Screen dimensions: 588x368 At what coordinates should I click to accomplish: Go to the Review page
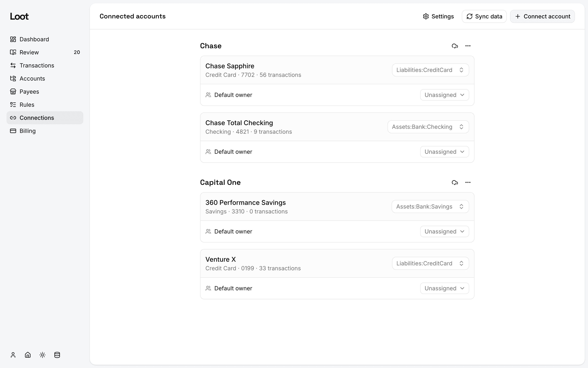pyautogui.click(x=45, y=52)
